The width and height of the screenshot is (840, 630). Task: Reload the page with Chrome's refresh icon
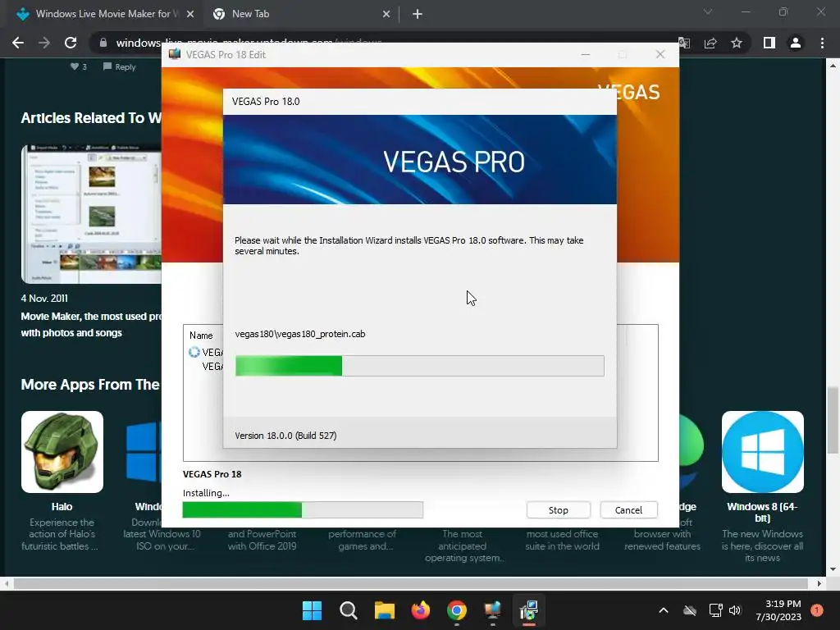click(71, 43)
